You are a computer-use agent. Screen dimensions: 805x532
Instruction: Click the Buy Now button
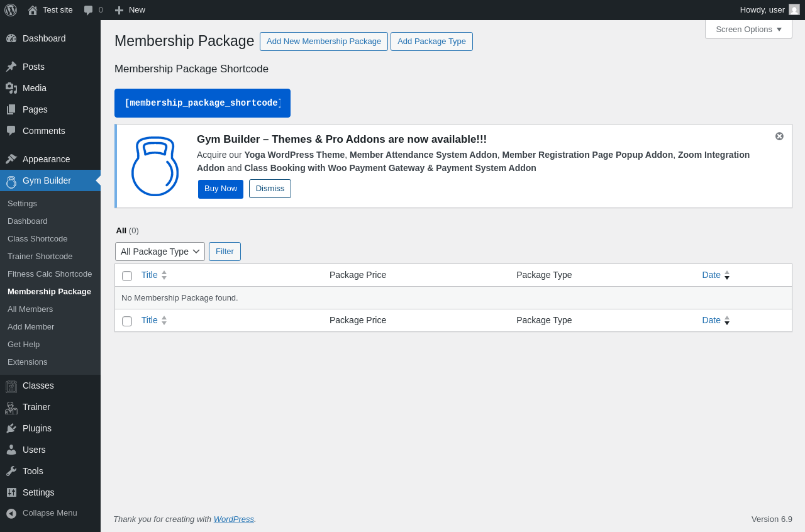pyautogui.click(x=221, y=189)
